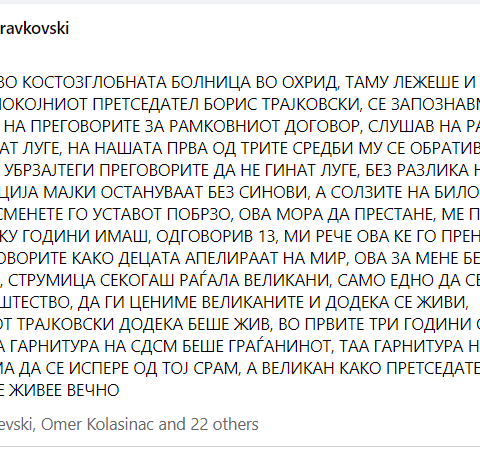Click the line with 'НА НАШАТА ПРВА ОД ТРИТЕ СРЕДБИ'

tap(240, 149)
